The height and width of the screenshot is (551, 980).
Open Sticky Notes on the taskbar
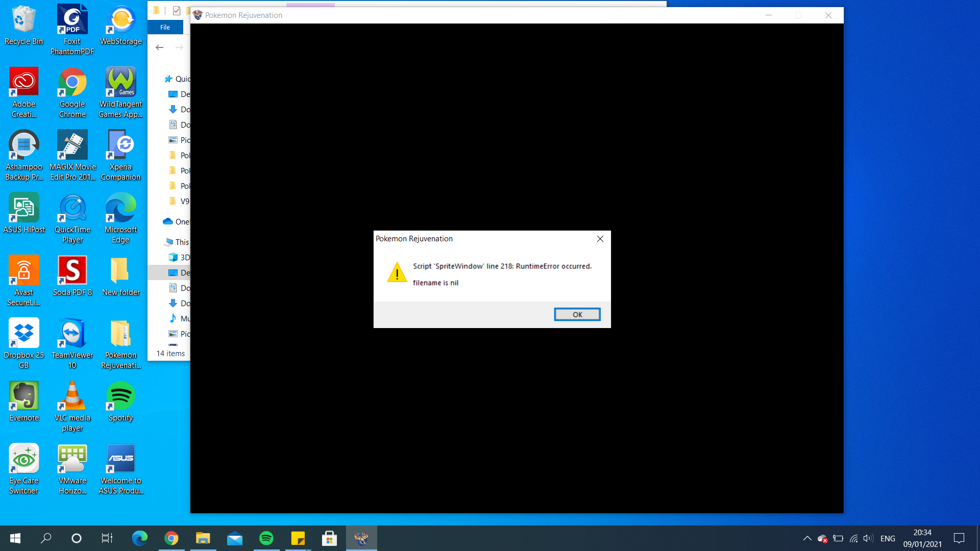(298, 538)
